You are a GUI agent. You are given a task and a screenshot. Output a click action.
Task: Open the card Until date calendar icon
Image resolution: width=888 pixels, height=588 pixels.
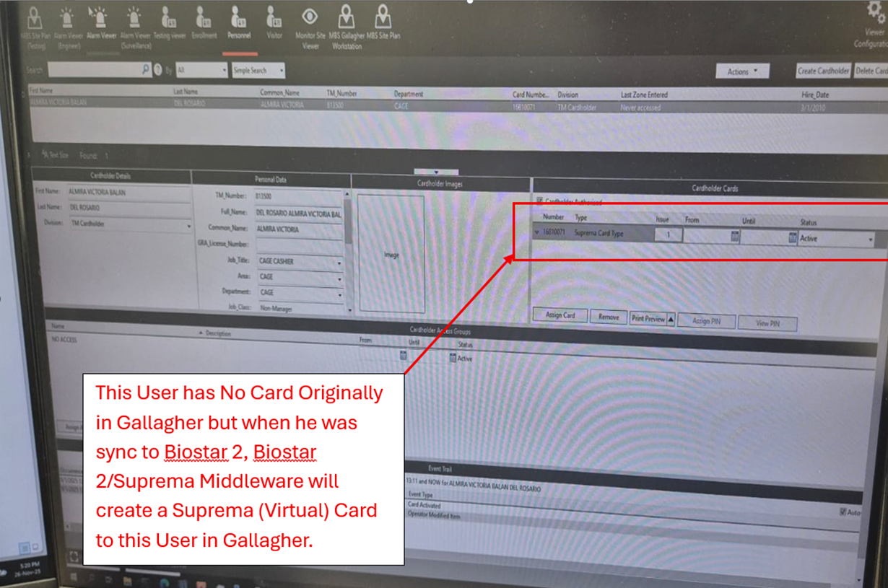point(793,237)
